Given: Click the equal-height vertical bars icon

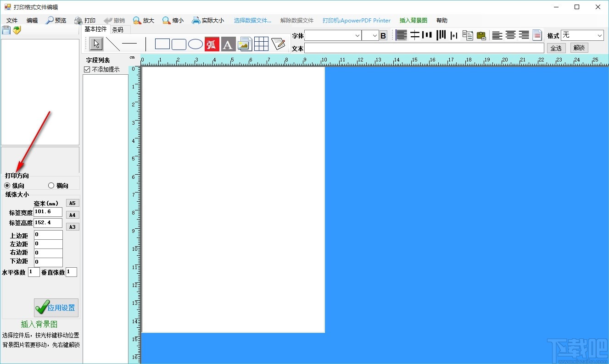Looking at the screenshot, I should (441, 35).
